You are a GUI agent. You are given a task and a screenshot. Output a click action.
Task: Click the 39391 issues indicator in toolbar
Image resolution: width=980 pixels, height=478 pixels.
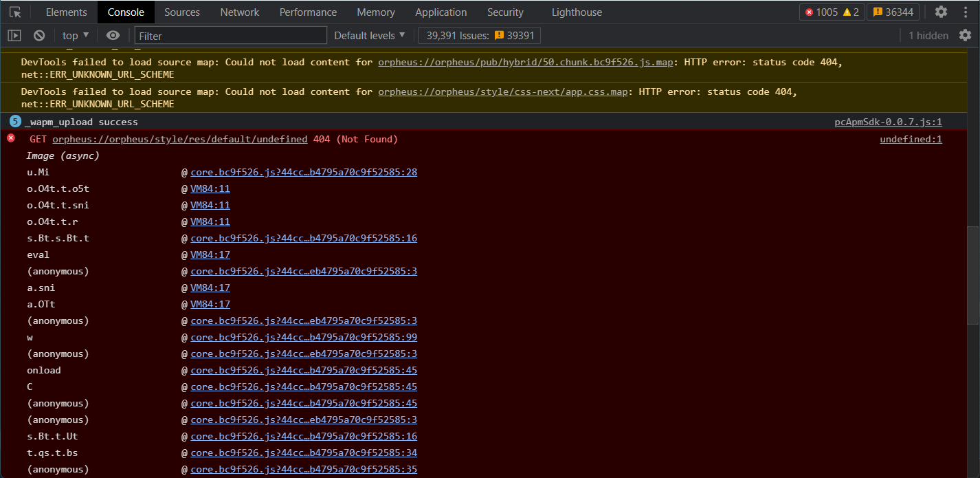(x=480, y=35)
